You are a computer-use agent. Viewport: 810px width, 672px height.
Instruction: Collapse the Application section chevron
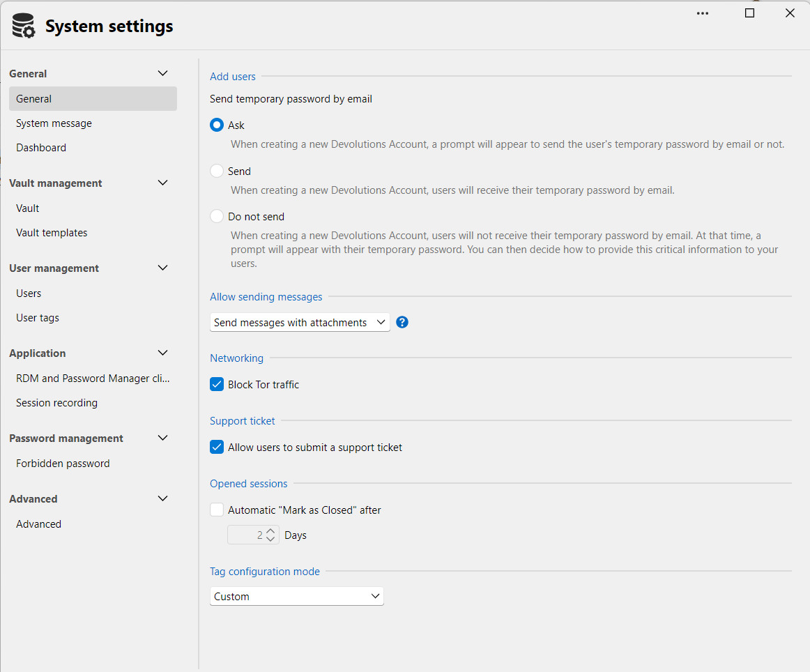(162, 353)
